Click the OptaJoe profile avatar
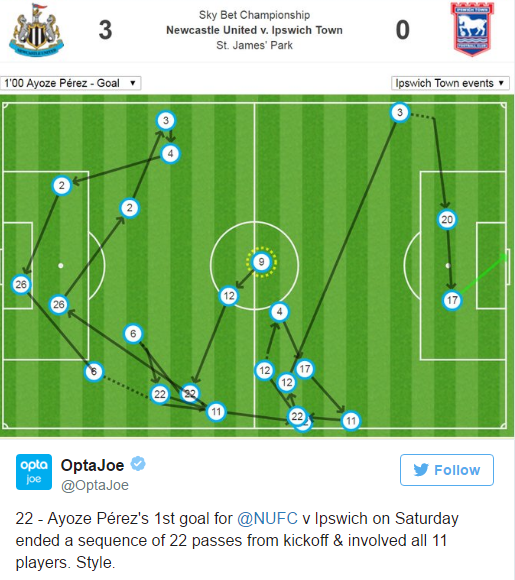Image resolution: width=515 pixels, height=580 pixels. point(34,472)
